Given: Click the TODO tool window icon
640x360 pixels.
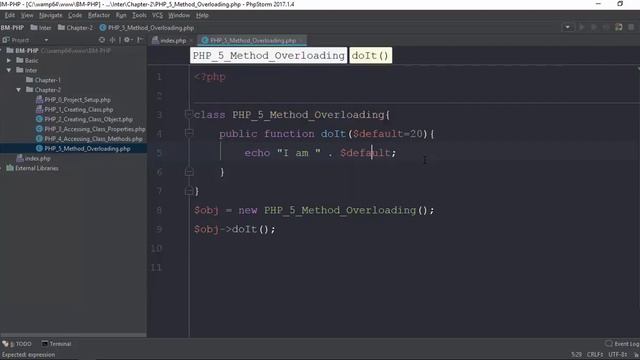Looking at the screenshot, I should [x=5, y=344].
